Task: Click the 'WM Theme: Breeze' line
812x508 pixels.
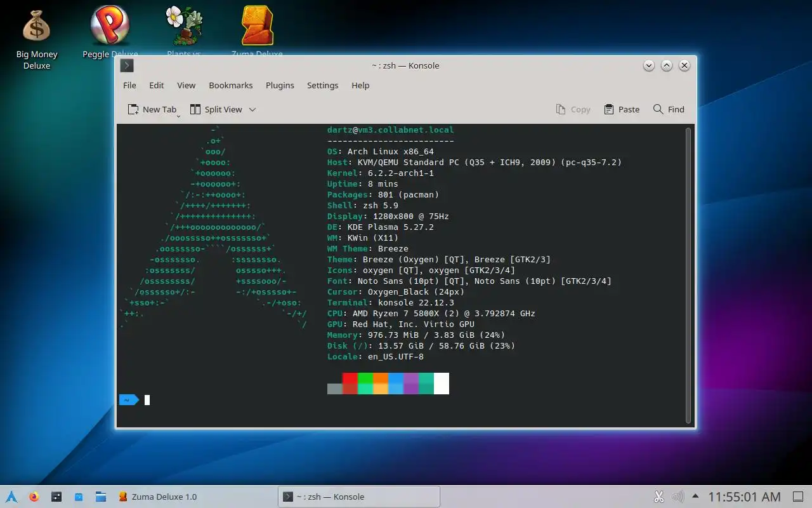Action: coord(368,249)
